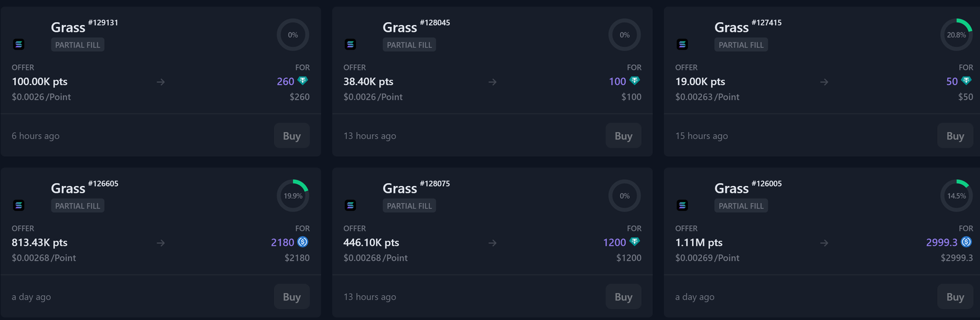Click the arrow icon in the 38.40K pts offer

pos(492,82)
